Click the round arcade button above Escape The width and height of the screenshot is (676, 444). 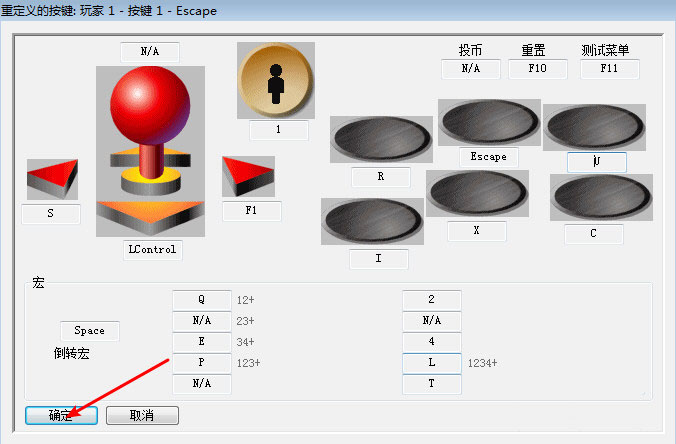489,122
